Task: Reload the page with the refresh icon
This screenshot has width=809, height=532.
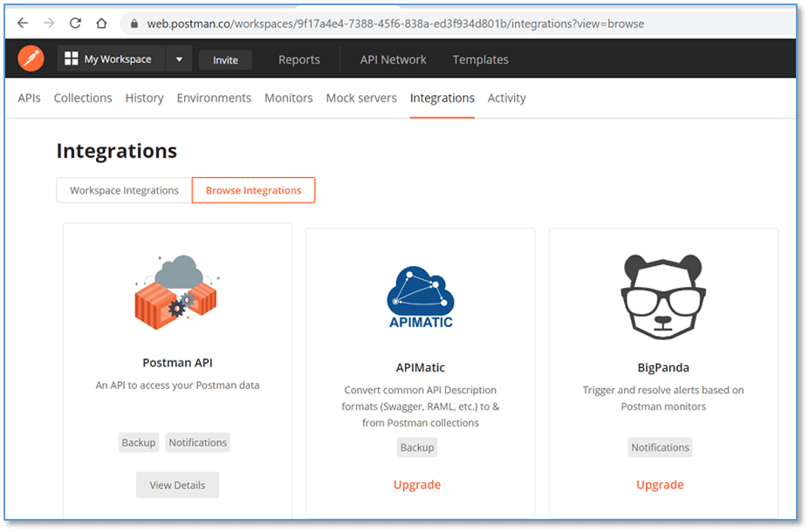Action: [75, 24]
